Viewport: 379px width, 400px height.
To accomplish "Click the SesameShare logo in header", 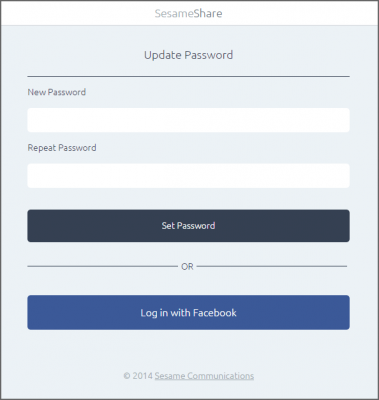I will 188,13.
